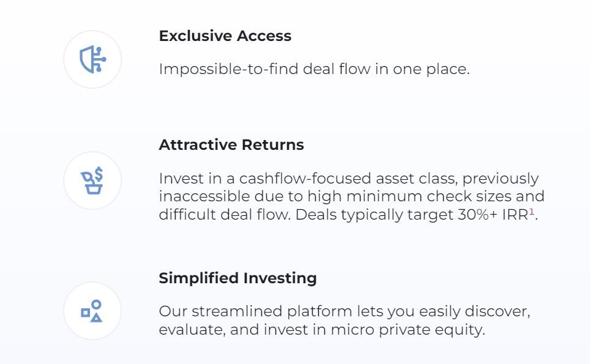Click the phrase micro private equity
This screenshot has width=590, height=364.
coord(408,330)
